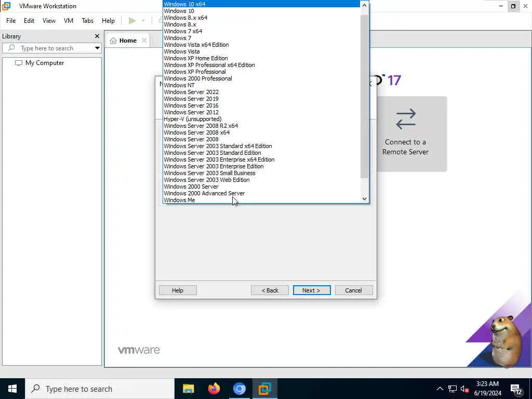This screenshot has width=532, height=399.
Task: Pick Windows Server 2012
Action: click(261, 112)
